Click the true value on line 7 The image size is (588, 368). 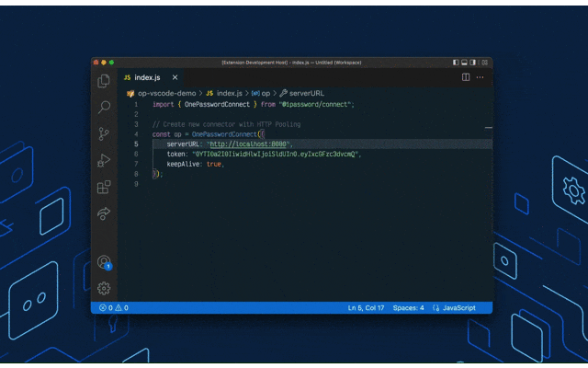[214, 164]
